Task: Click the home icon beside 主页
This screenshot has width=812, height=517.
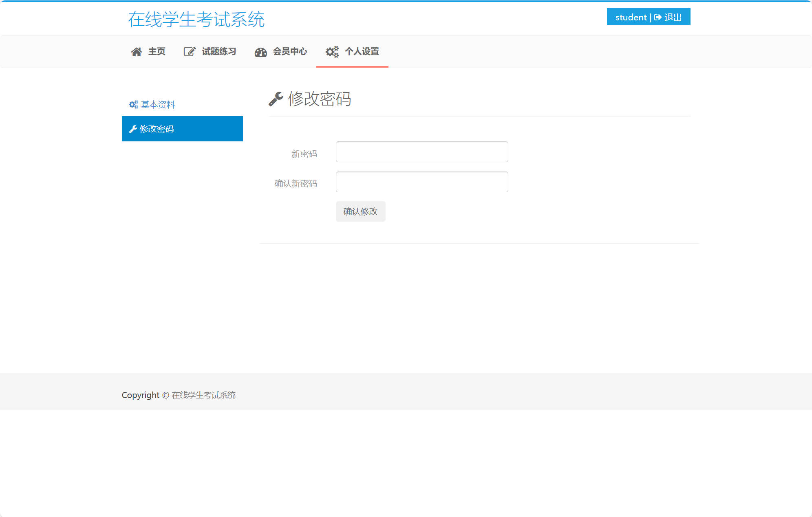Action: [137, 51]
